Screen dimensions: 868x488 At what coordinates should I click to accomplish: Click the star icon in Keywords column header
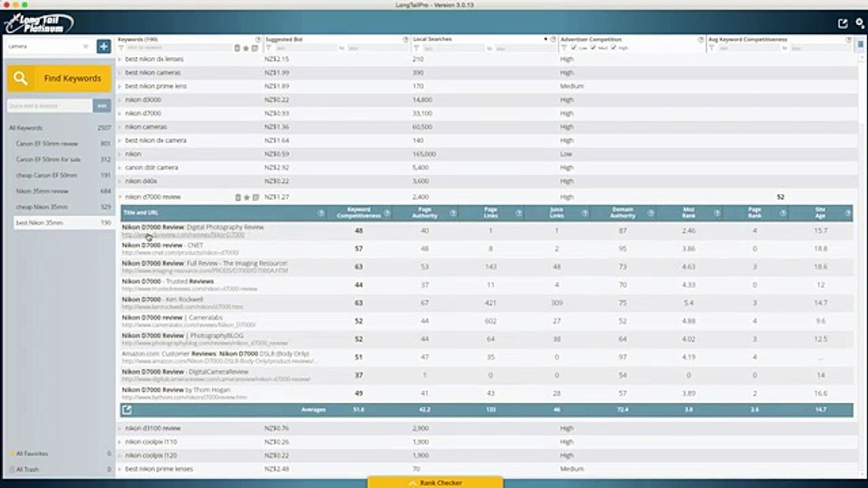(246, 48)
